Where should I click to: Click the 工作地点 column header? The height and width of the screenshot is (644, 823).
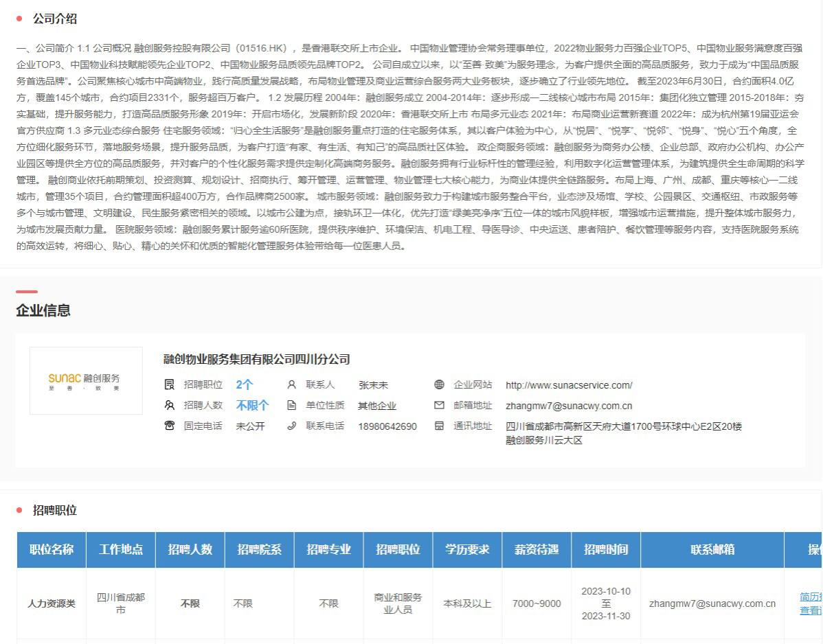pyautogui.click(x=121, y=550)
